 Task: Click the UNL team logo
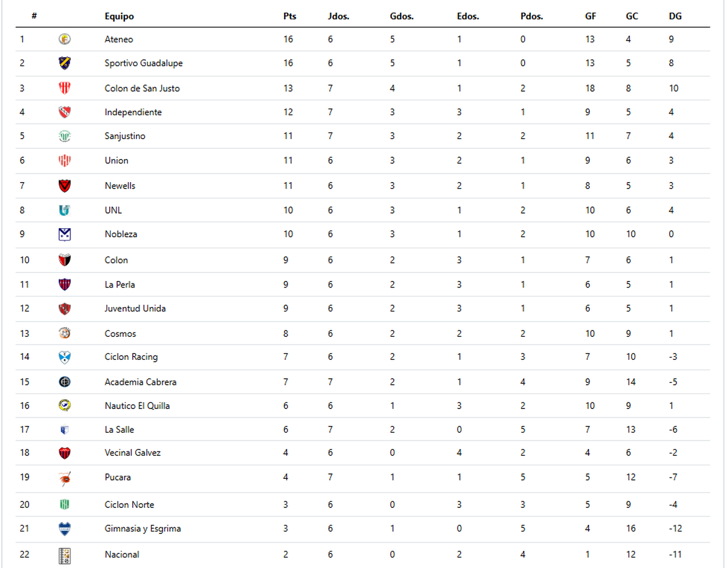(x=64, y=210)
